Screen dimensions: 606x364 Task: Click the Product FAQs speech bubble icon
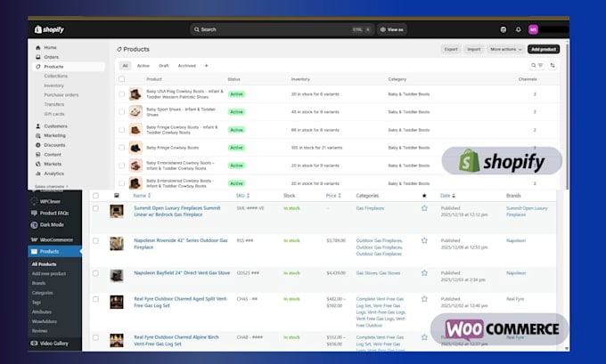tap(34, 213)
